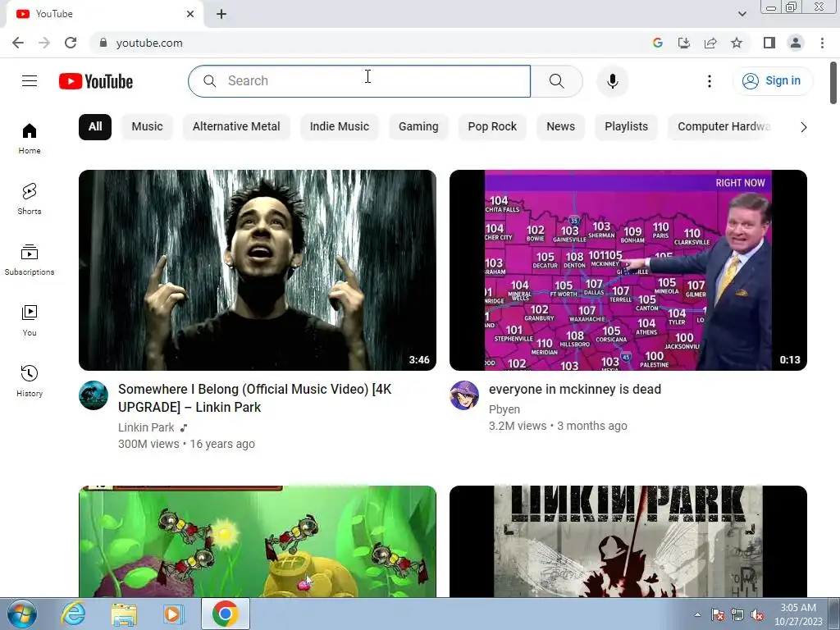
Task: Open Subscriptions from the sidebar
Action: click(30, 259)
